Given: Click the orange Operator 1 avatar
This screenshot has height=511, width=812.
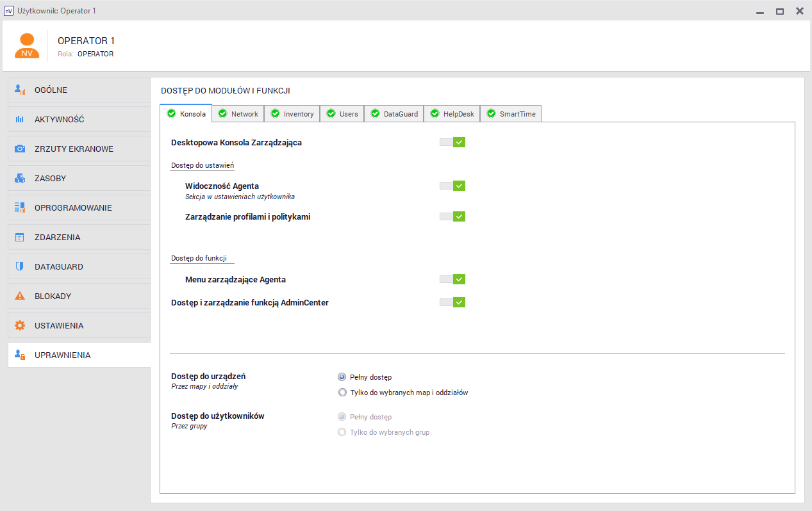Looking at the screenshot, I should (x=27, y=46).
